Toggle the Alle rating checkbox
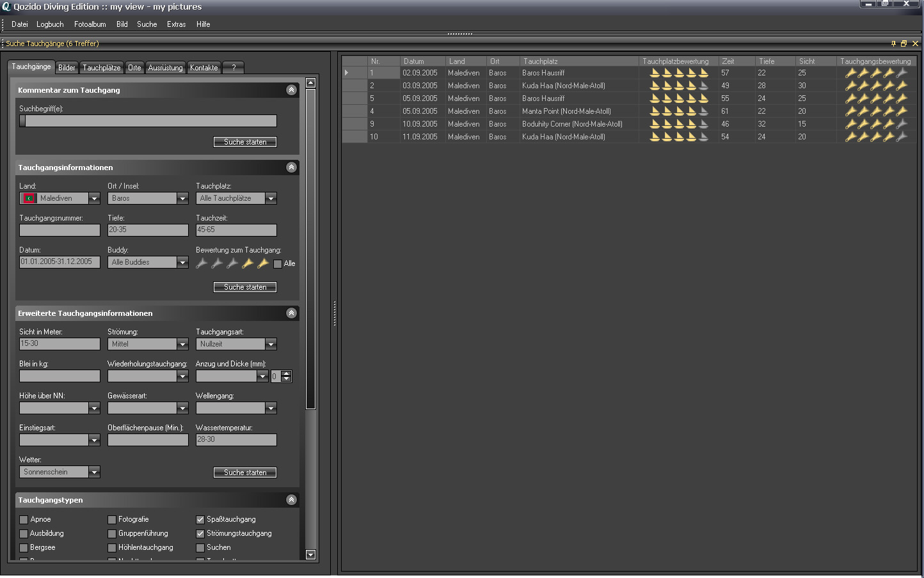The width and height of the screenshot is (924, 578). pyautogui.click(x=278, y=264)
